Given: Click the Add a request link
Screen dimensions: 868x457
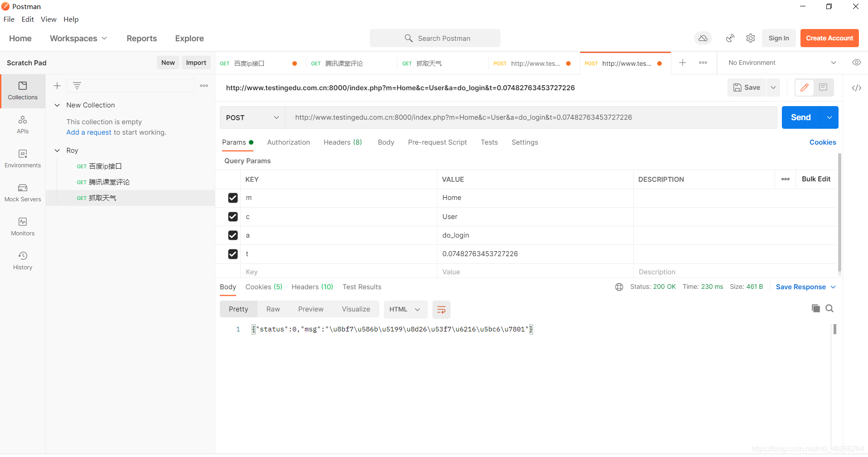Looking at the screenshot, I should pyautogui.click(x=89, y=132).
